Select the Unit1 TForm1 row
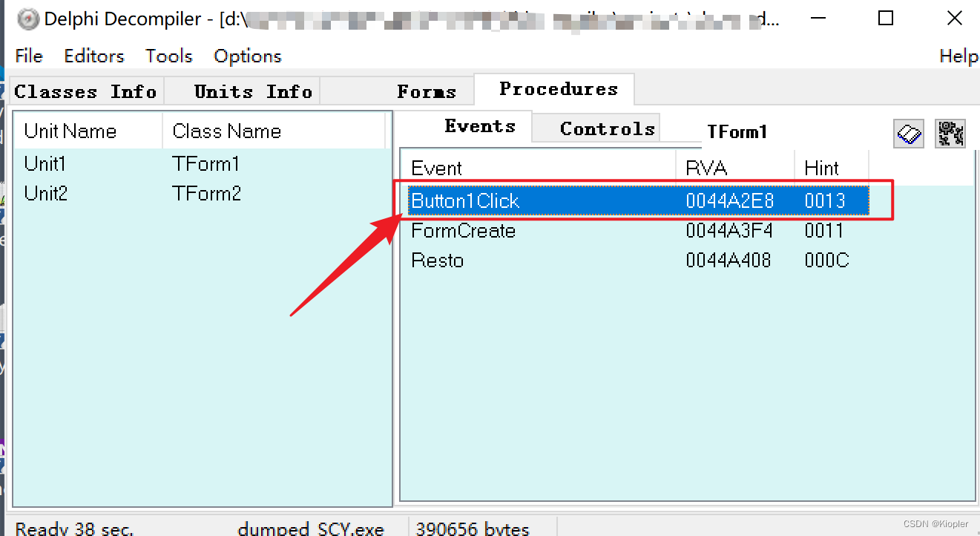Viewport: 980px width, 536px height. click(201, 163)
